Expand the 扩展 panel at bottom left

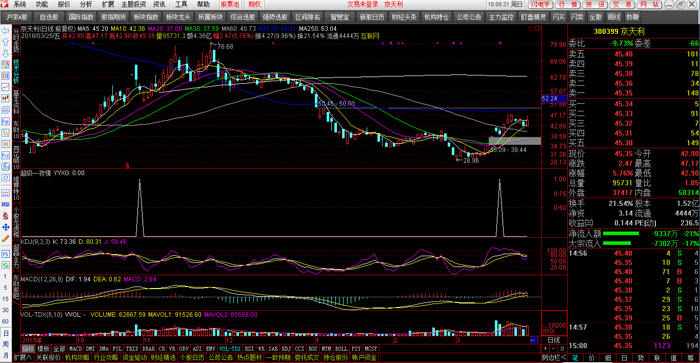click(22, 358)
